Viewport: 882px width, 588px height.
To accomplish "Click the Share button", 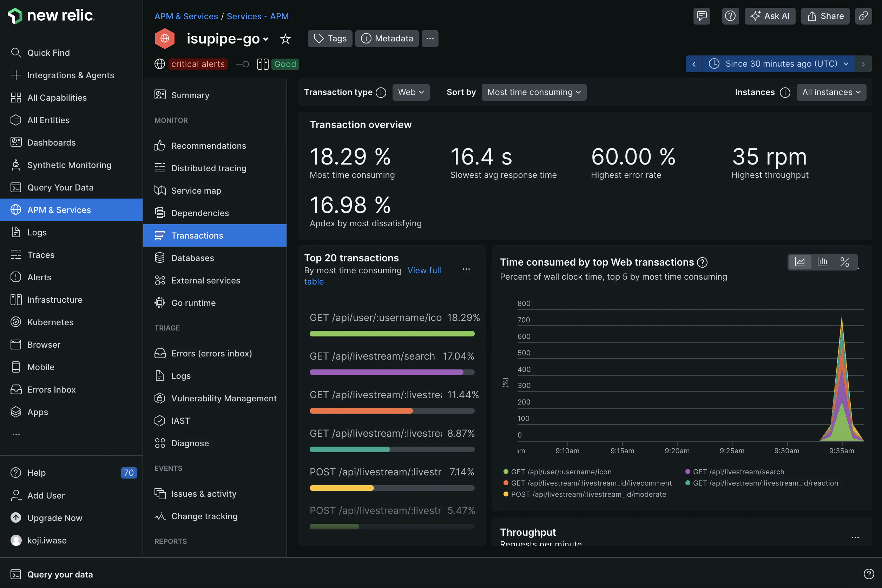I will pyautogui.click(x=825, y=16).
